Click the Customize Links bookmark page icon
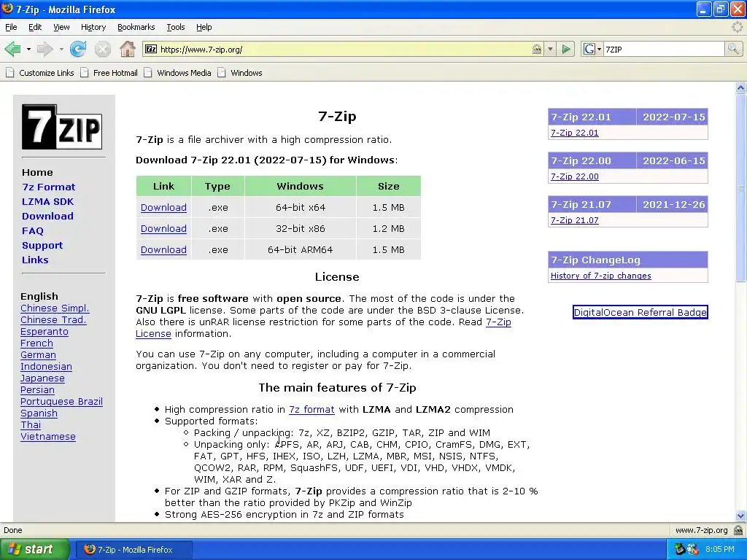The height and width of the screenshot is (560, 747). tap(10, 73)
